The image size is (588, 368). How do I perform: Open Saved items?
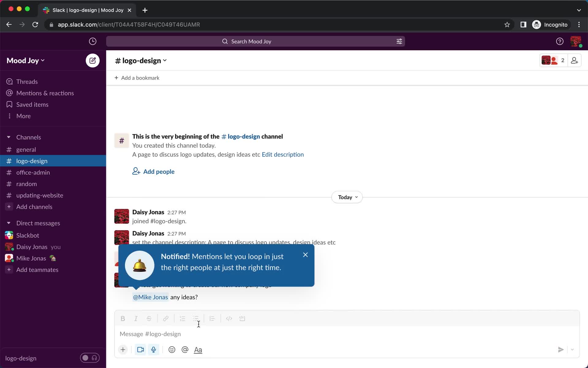pos(53,105)
